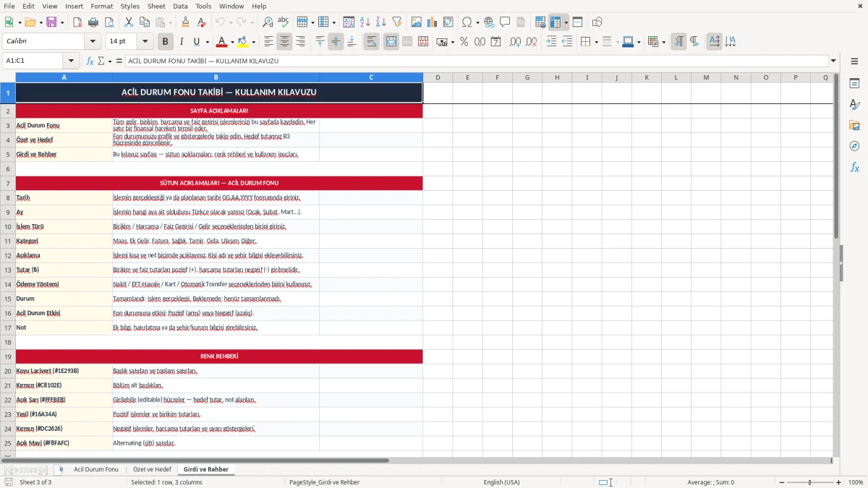Image resolution: width=868 pixels, height=488 pixels.
Task: Select row 7 header
Action: (8, 183)
